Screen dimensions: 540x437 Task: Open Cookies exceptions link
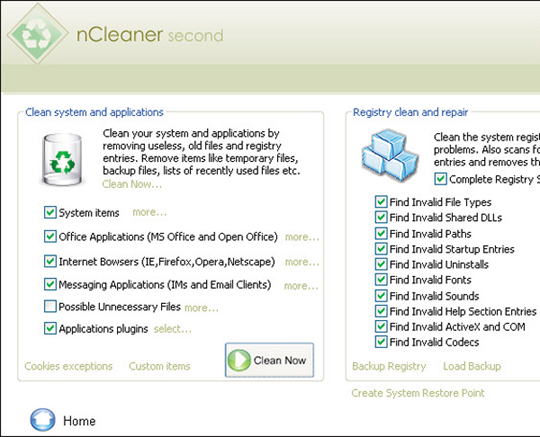point(69,366)
